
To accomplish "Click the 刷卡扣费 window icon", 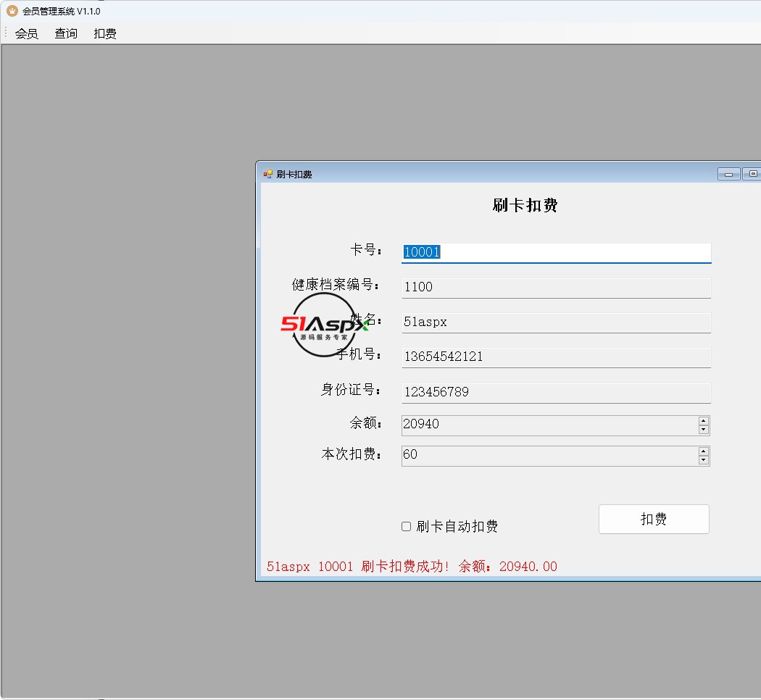I will pos(268,174).
